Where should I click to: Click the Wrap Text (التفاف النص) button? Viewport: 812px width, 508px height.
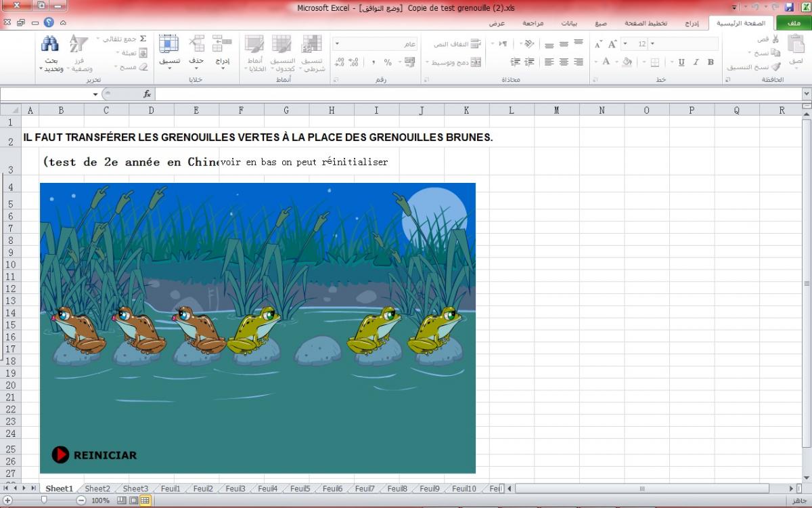[457, 44]
